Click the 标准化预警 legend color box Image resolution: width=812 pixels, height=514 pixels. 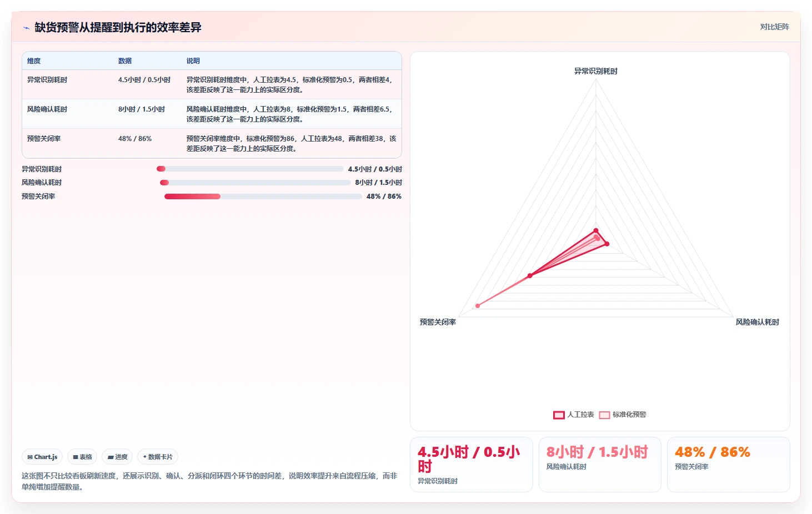[x=604, y=415]
